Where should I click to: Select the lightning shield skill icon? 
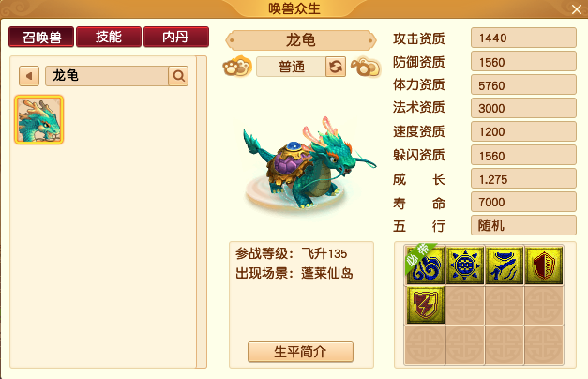425,305
